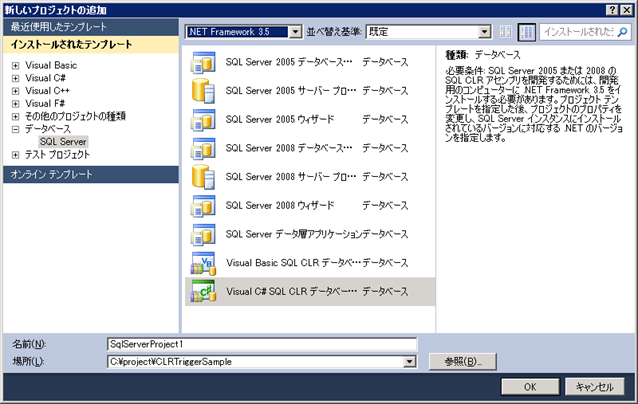The image size is (638, 404).
Task: Open インストールされたテンプレート section
Action: (91, 44)
